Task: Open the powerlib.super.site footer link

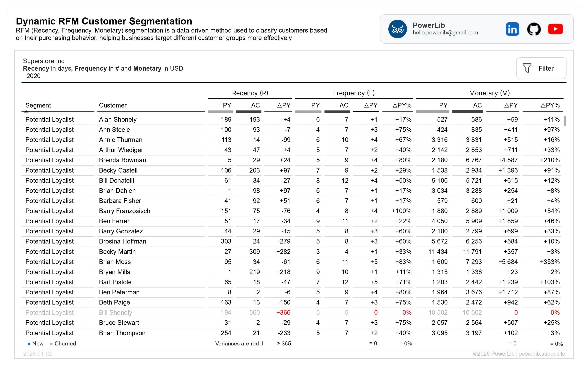Action: (542, 354)
